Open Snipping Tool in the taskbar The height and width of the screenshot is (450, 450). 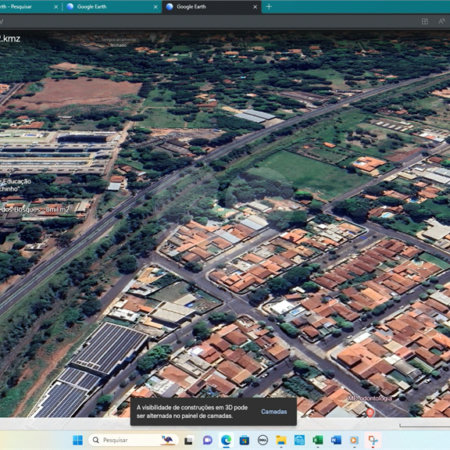373,440
